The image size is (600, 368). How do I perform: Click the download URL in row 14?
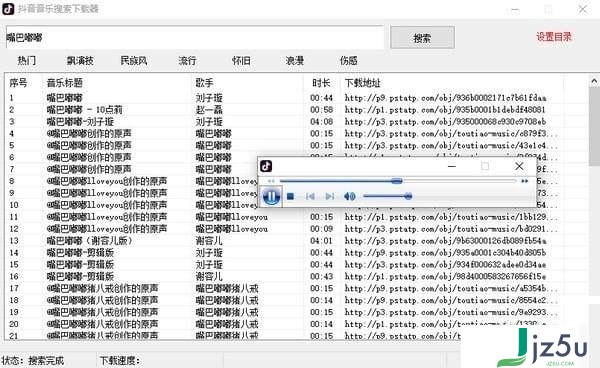[445, 252]
